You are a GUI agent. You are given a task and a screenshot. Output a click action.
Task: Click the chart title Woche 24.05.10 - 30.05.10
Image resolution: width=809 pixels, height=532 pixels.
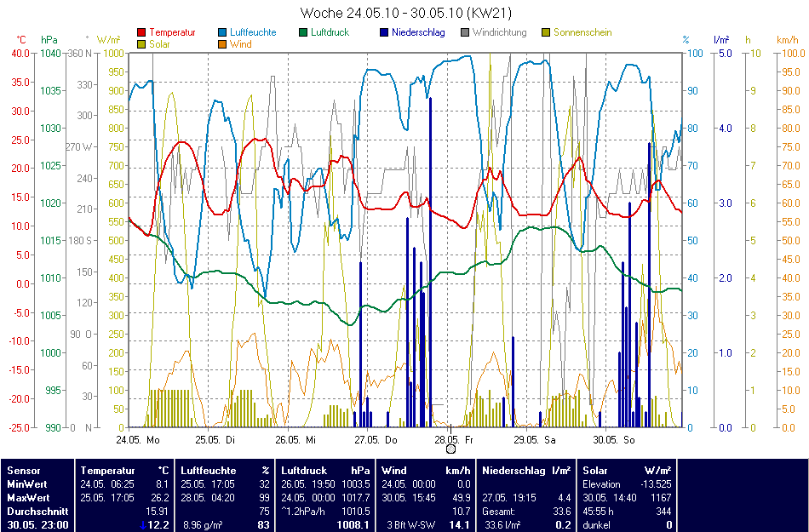405,14
